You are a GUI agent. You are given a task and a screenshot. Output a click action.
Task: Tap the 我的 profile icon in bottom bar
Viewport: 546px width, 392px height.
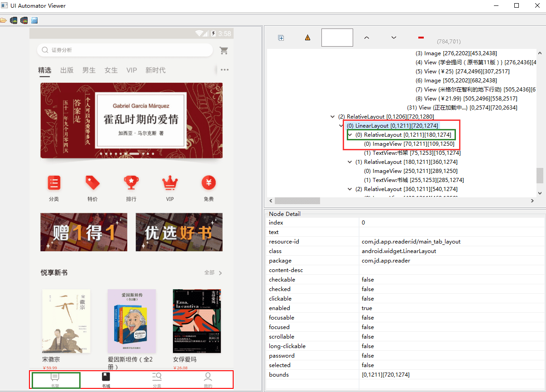point(208,377)
